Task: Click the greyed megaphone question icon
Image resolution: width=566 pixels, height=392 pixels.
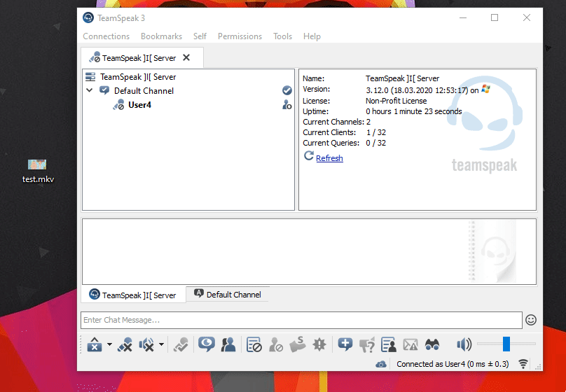Action: pyautogui.click(x=367, y=345)
